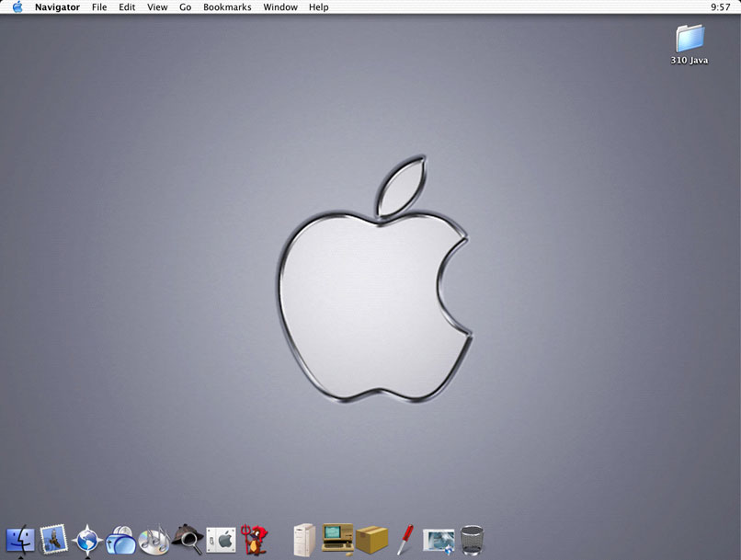Open Sherlock detective hat icon
Viewport: 741px width, 560px height.
coord(188,539)
